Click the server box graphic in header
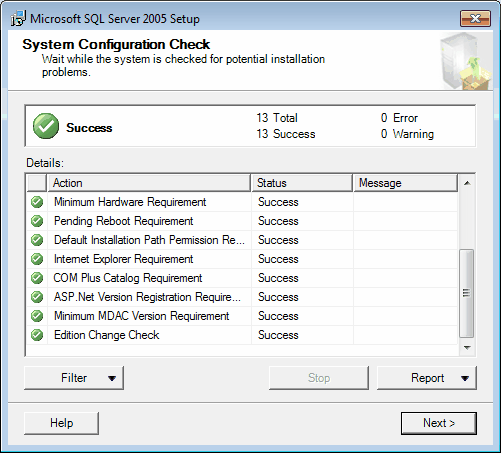Viewport: 501px width, 453px height. (x=465, y=61)
